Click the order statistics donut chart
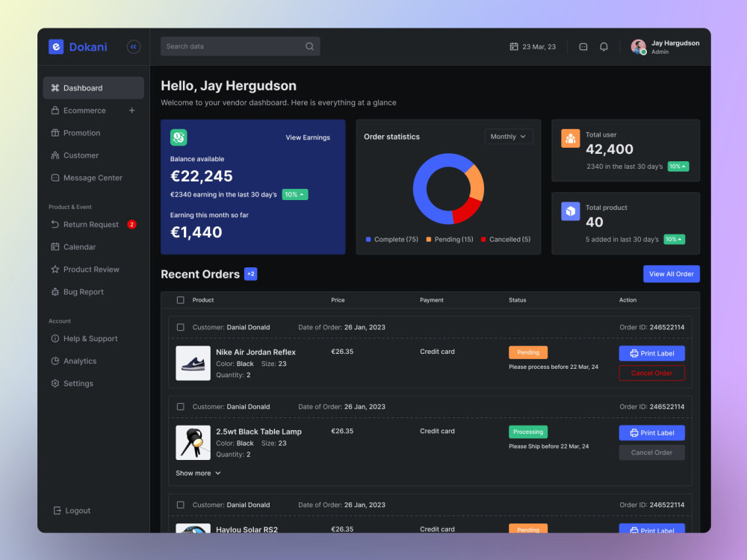This screenshot has width=747, height=560. (x=448, y=189)
